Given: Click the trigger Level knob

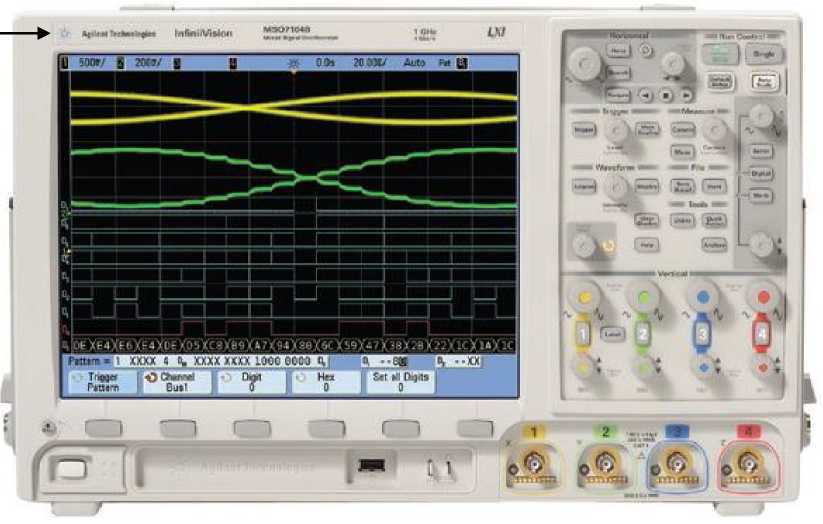Looking at the screenshot, I should pyautogui.click(x=614, y=127).
